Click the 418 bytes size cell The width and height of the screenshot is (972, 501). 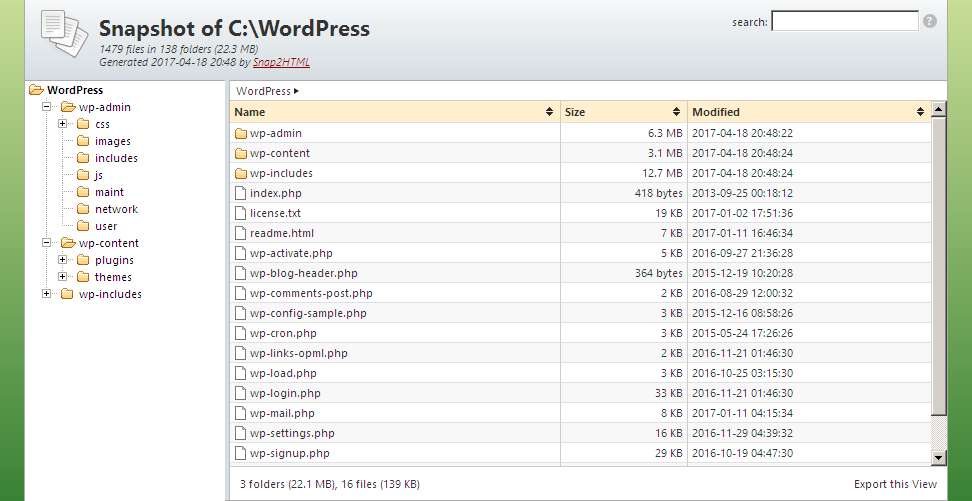coord(658,193)
